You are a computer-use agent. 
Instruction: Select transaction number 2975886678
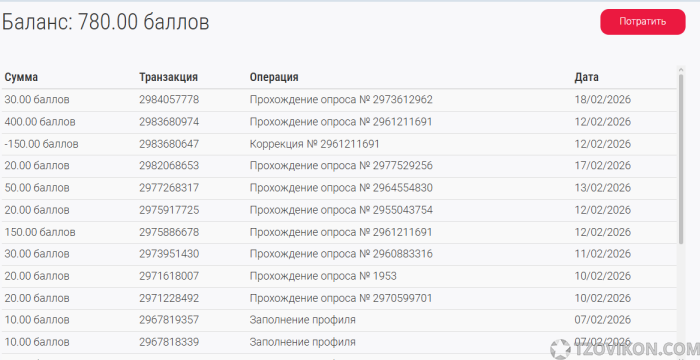169,232
